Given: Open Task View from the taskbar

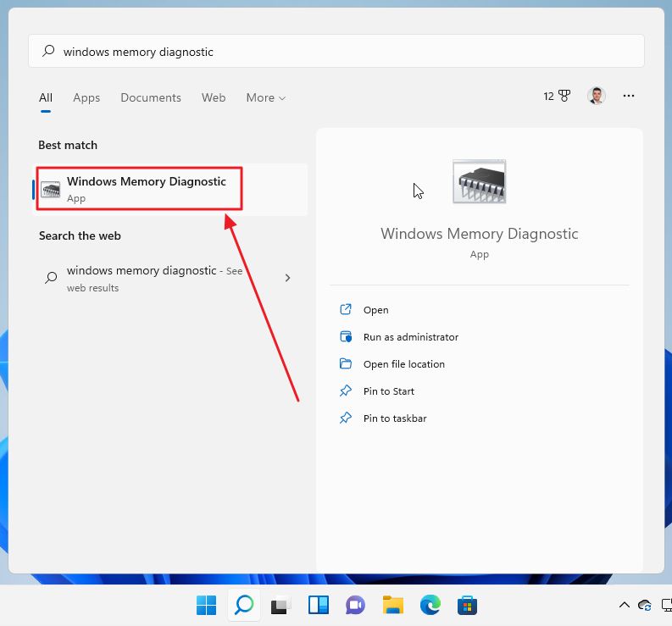Looking at the screenshot, I should (x=280, y=606).
